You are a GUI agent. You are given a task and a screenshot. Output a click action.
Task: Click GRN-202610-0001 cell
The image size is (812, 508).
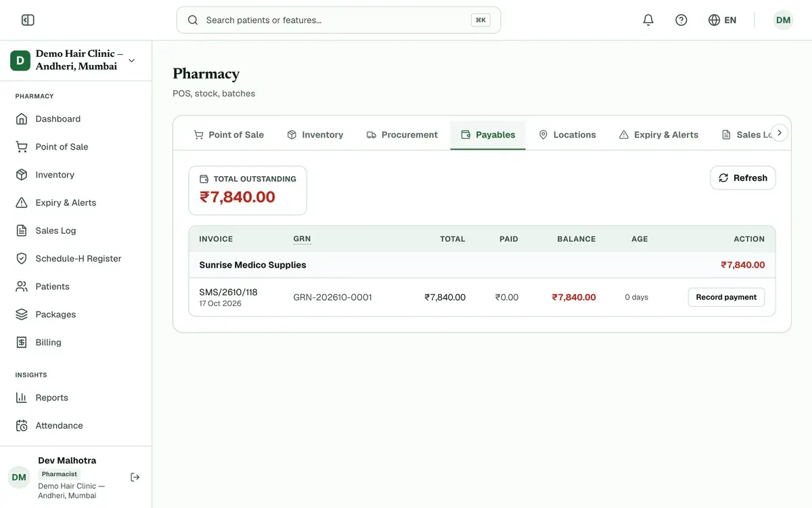coord(332,297)
